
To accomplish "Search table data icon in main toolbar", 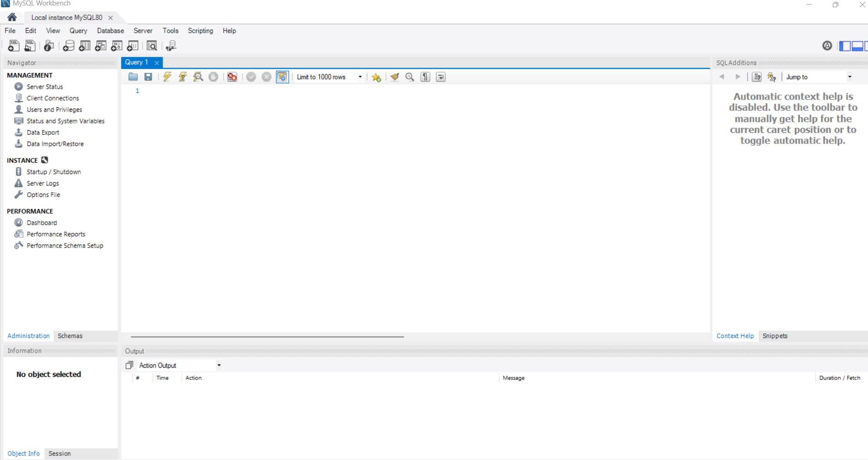I will coord(152,46).
